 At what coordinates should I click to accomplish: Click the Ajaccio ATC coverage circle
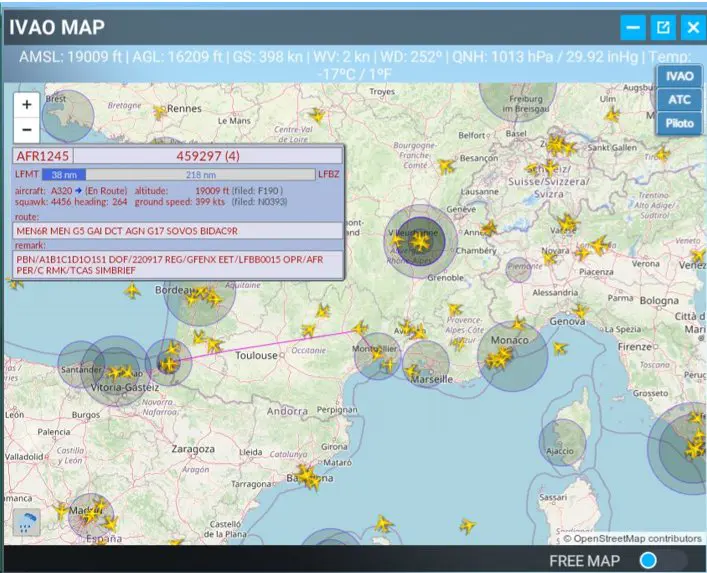pos(563,442)
